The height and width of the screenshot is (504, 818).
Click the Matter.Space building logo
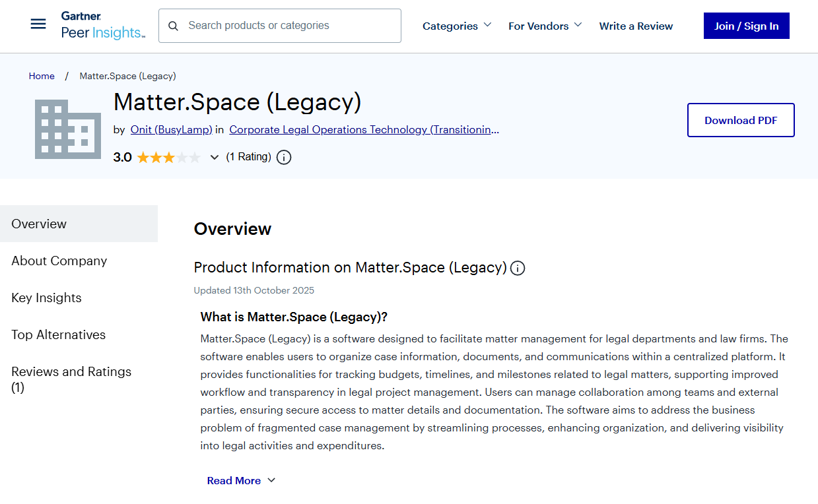click(68, 129)
